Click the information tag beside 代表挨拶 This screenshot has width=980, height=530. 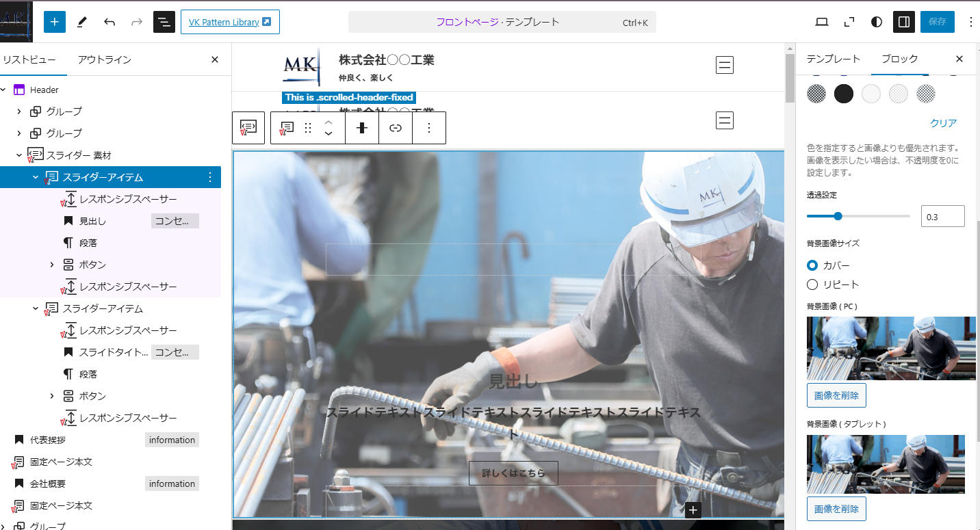(172, 440)
